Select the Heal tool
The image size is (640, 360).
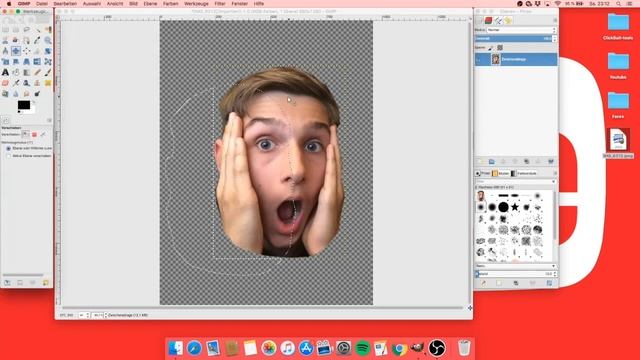coord(48,83)
